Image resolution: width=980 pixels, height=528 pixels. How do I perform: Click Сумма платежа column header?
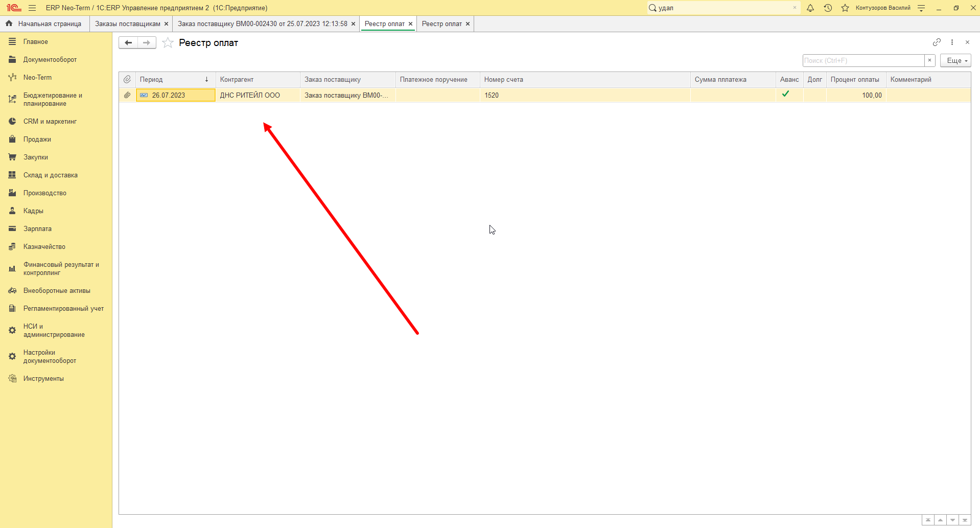(x=733, y=79)
